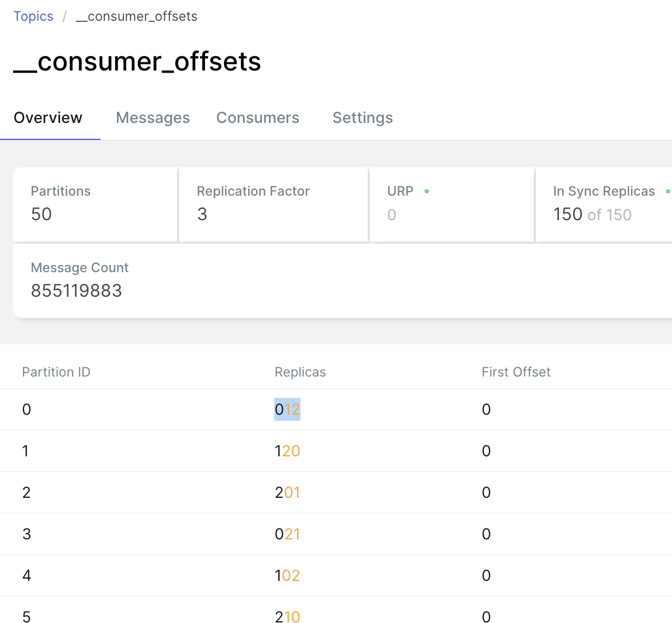Click replica broker 2 badge on partition 4
Image resolution: width=672 pixels, height=623 pixels.
point(297,575)
